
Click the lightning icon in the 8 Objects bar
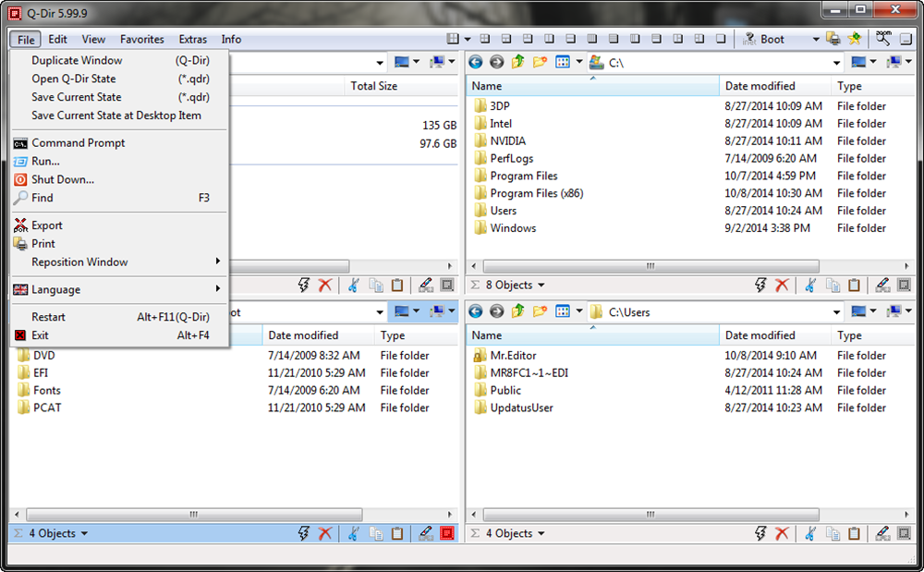tap(760, 286)
